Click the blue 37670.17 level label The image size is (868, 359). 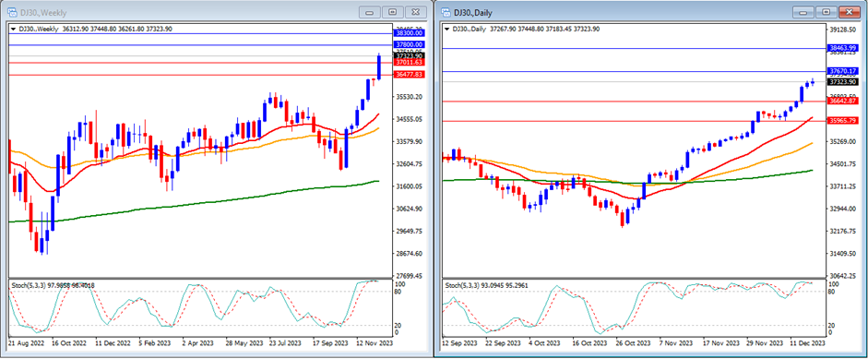[x=843, y=71]
